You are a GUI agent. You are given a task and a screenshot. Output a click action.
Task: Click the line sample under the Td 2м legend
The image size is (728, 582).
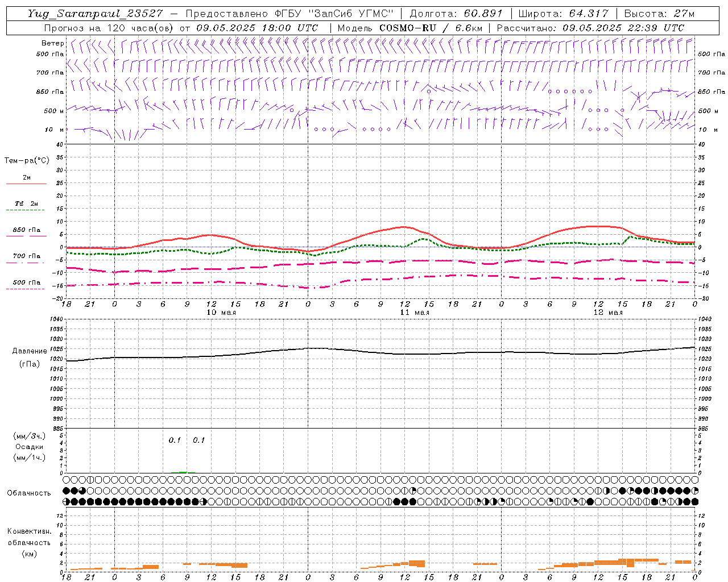(x=26, y=210)
